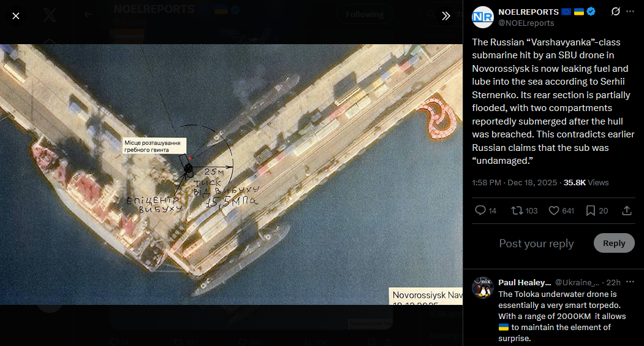Click the satellite image of Novorossiysk
The height and width of the screenshot is (346, 644).
[x=231, y=174]
